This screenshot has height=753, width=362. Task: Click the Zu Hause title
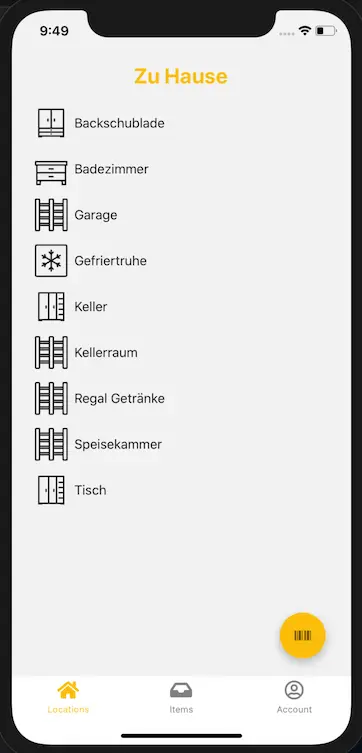[181, 76]
